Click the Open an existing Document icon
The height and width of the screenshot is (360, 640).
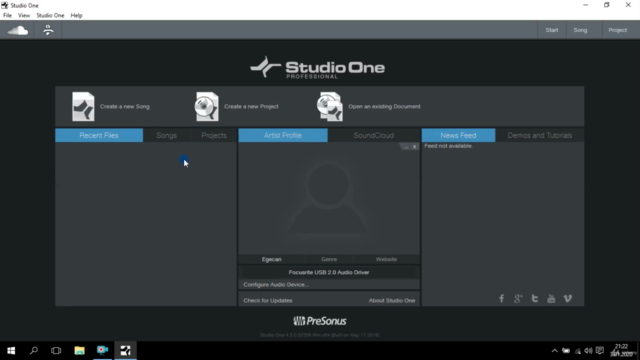(330, 107)
